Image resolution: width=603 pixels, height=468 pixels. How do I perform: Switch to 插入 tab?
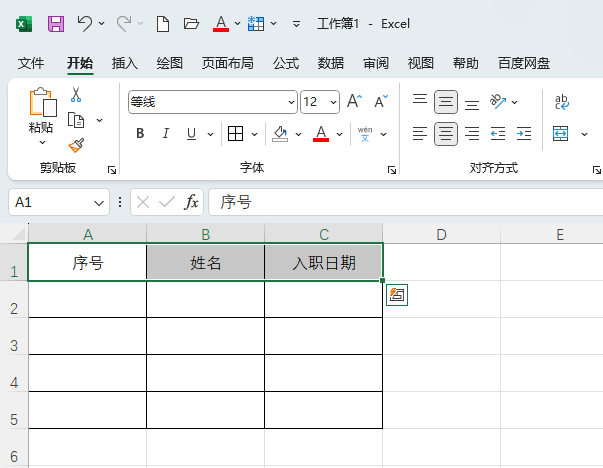[x=125, y=63]
